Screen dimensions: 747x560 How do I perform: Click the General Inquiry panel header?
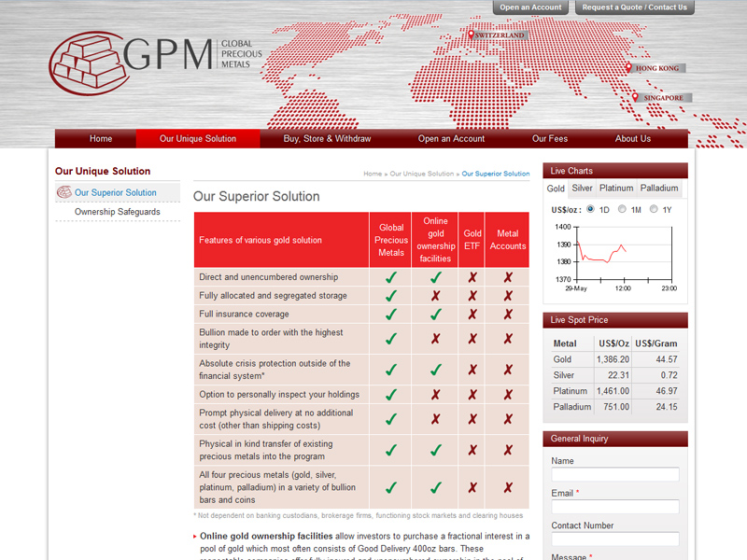(615, 439)
